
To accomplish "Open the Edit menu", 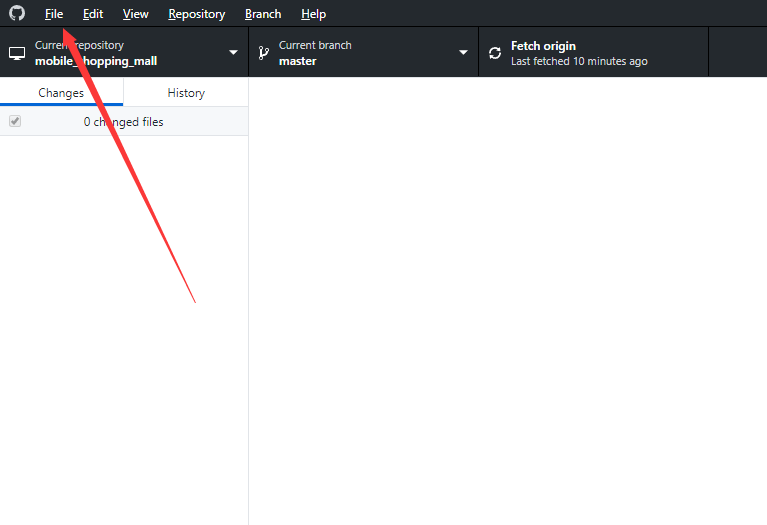I will [x=93, y=14].
